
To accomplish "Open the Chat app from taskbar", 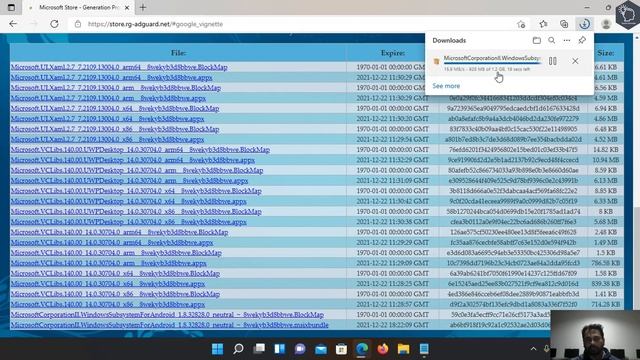I will coord(300,349).
